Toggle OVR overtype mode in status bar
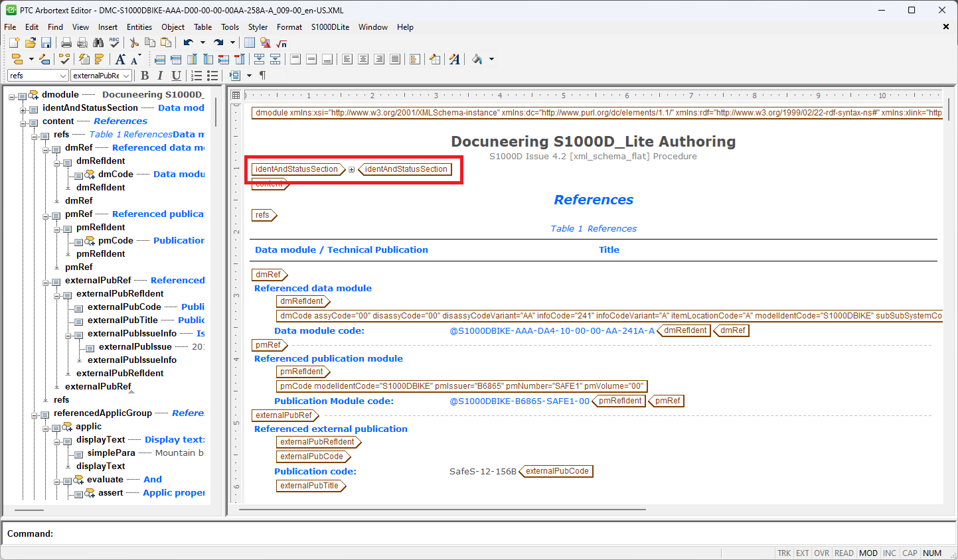The height and width of the screenshot is (560, 958). [x=822, y=553]
